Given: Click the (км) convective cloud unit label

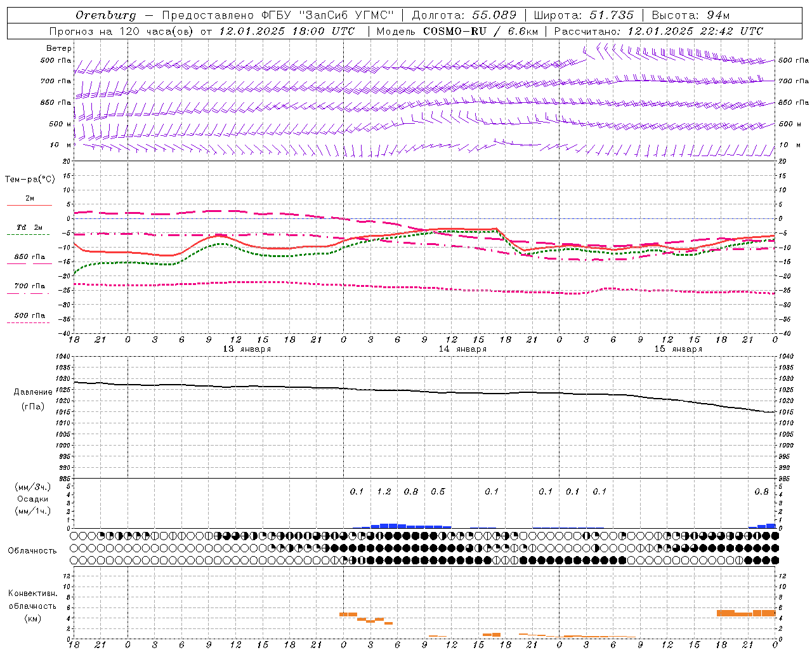Looking at the screenshot, I should (x=33, y=618).
